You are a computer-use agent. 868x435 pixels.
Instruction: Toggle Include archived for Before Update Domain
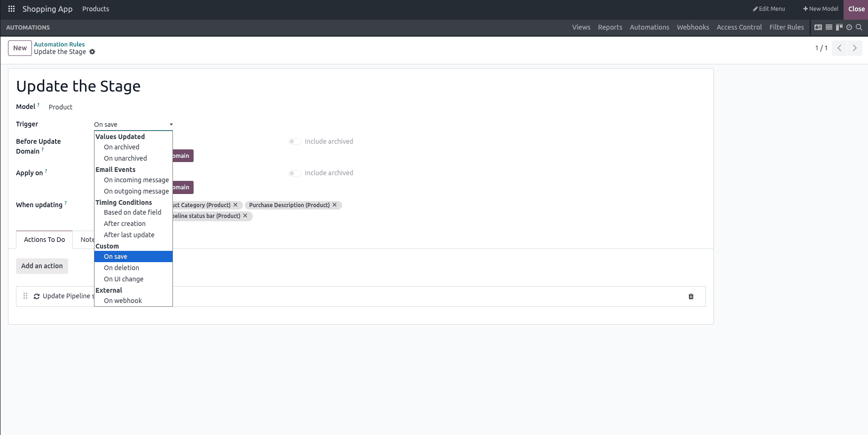tap(295, 141)
